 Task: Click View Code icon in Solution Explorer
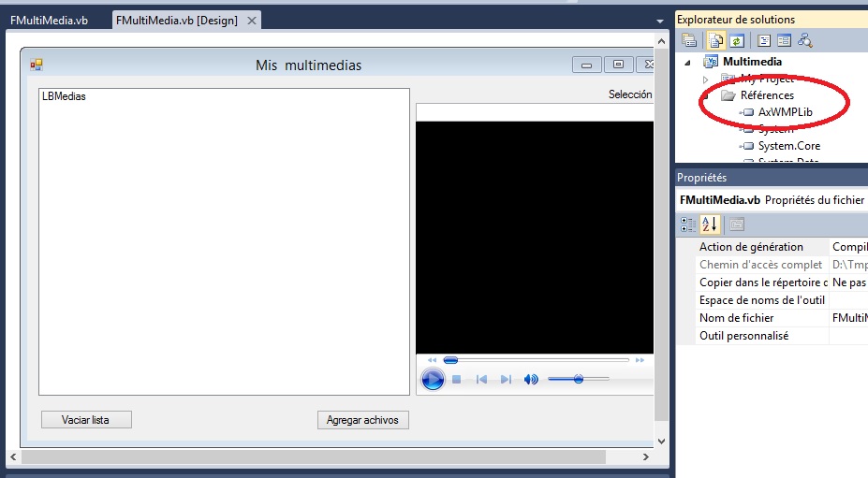click(x=764, y=40)
